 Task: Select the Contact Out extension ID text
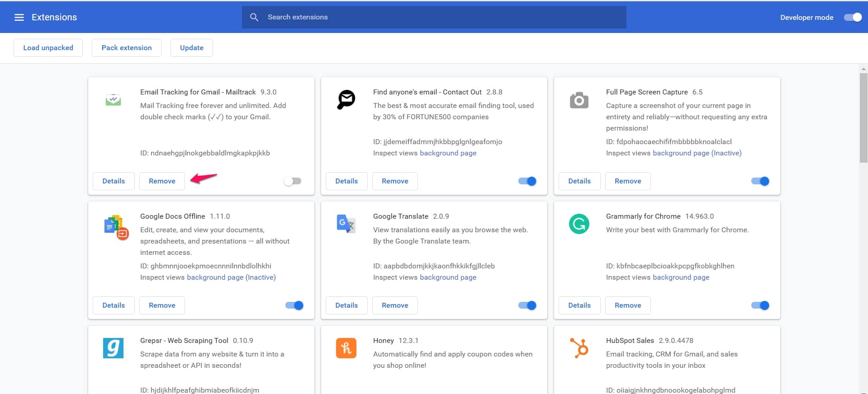437,142
